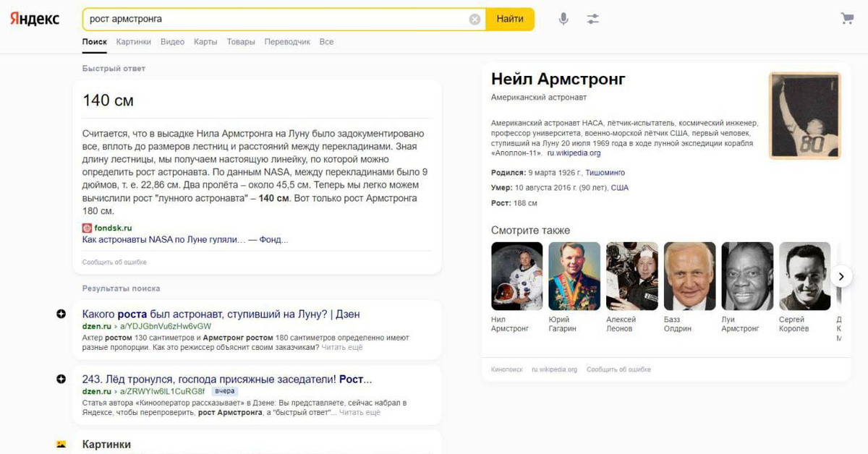Open the Яндекс logo home page
868x454 pixels.
[35, 20]
